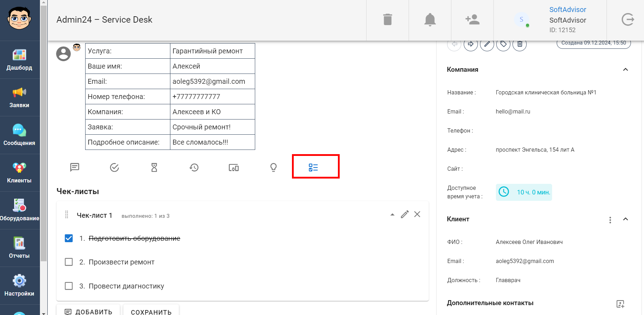This screenshot has height=315, width=644.
Task: Click the logout icon
Action: pyautogui.click(x=628, y=19)
